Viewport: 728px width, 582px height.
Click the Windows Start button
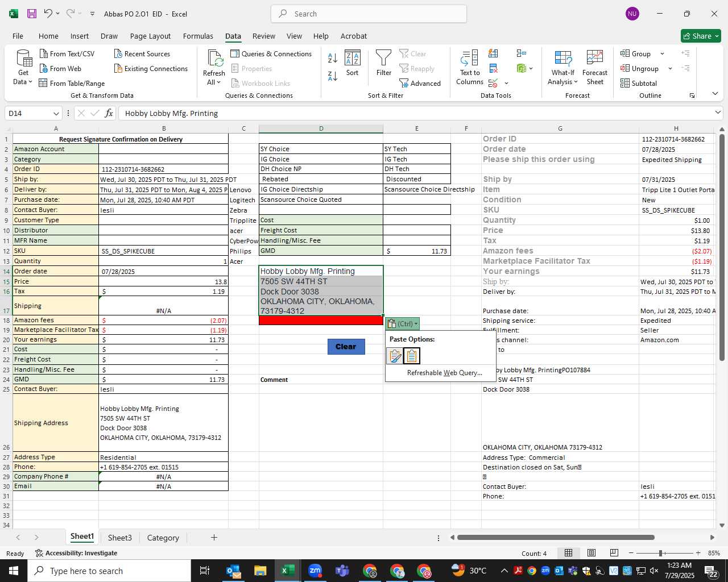tap(14, 571)
